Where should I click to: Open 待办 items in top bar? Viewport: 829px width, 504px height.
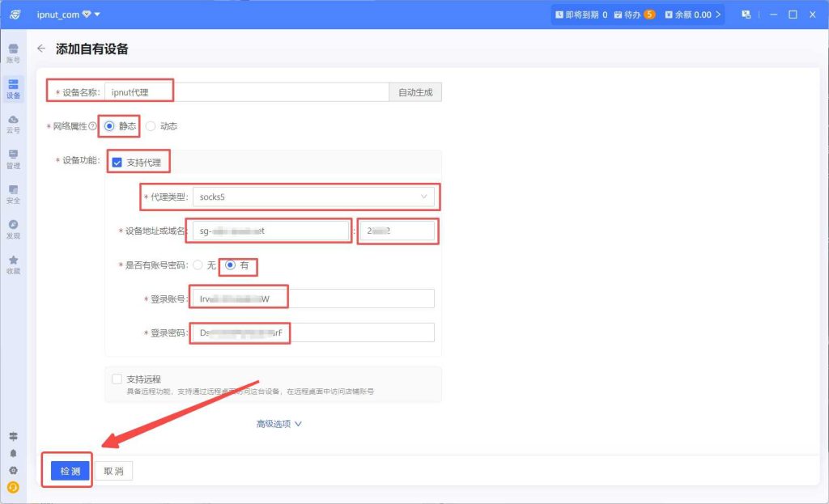[x=634, y=15]
